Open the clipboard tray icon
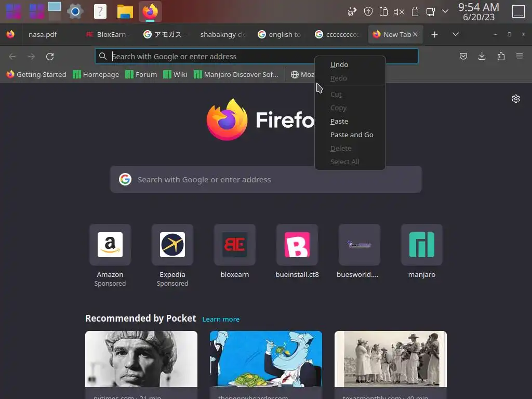Screen dimensions: 532x399 point(383,11)
